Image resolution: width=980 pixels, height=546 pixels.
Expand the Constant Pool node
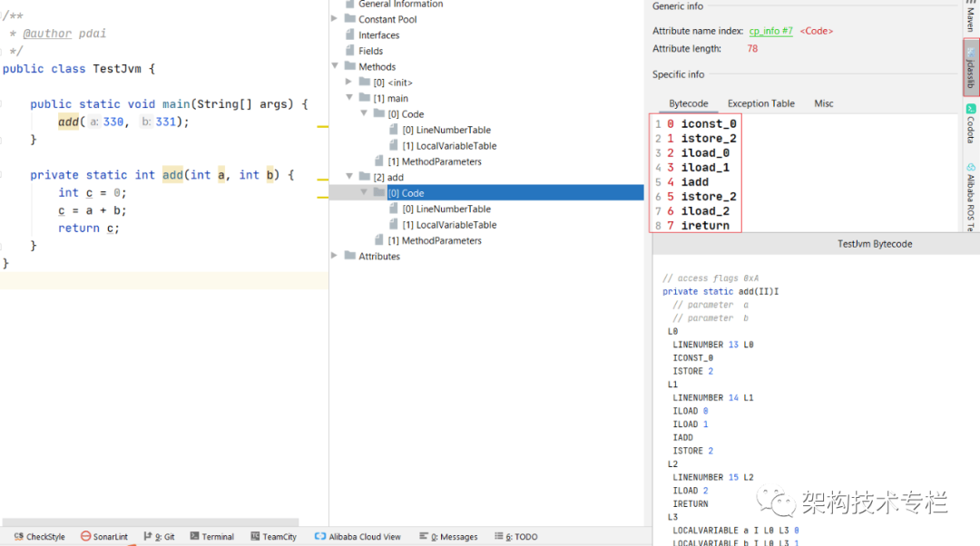pos(334,19)
